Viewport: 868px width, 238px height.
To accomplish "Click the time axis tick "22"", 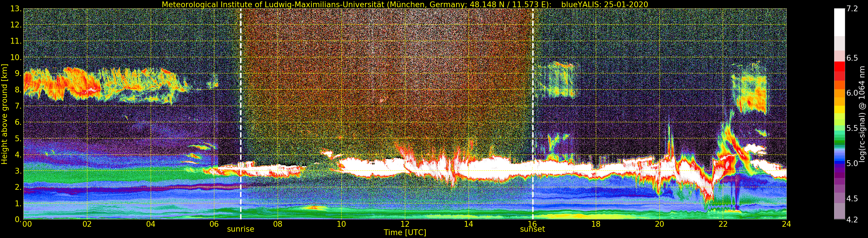I will (x=723, y=224).
